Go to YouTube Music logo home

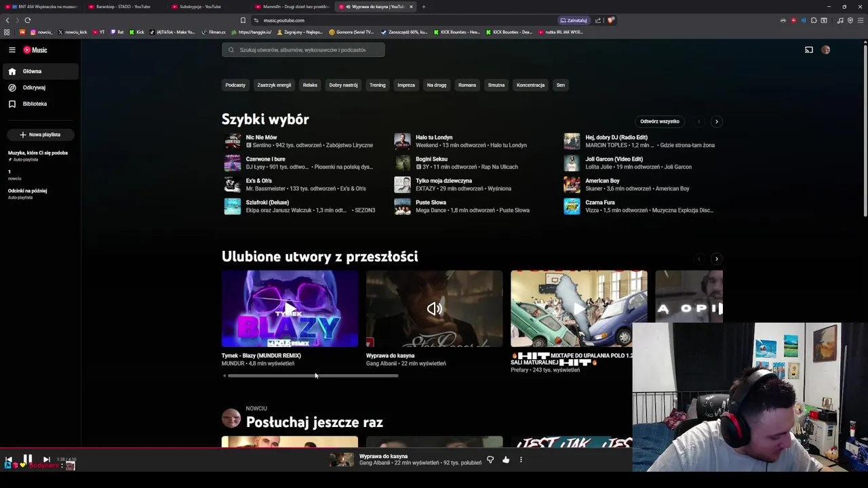pos(35,50)
